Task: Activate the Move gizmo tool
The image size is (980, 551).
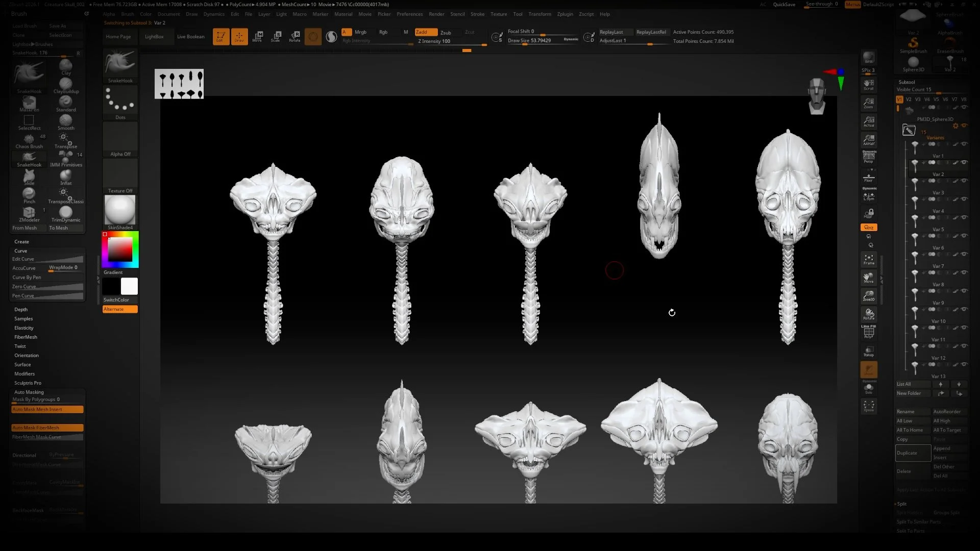Action: click(x=257, y=36)
